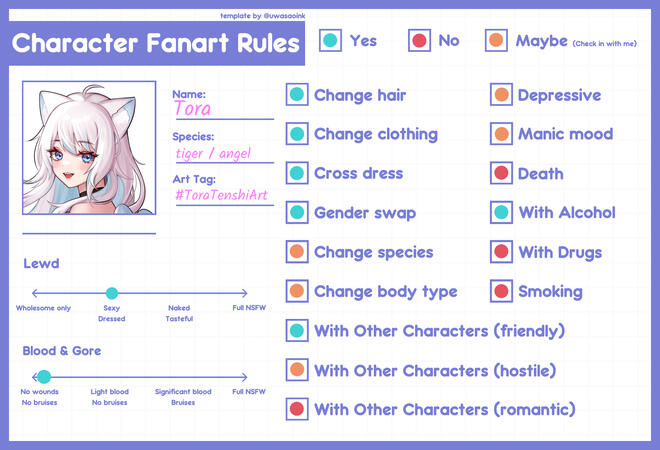This screenshot has height=450, width=660.
Task: Toggle the Manic mood checkbox
Action: click(501, 134)
